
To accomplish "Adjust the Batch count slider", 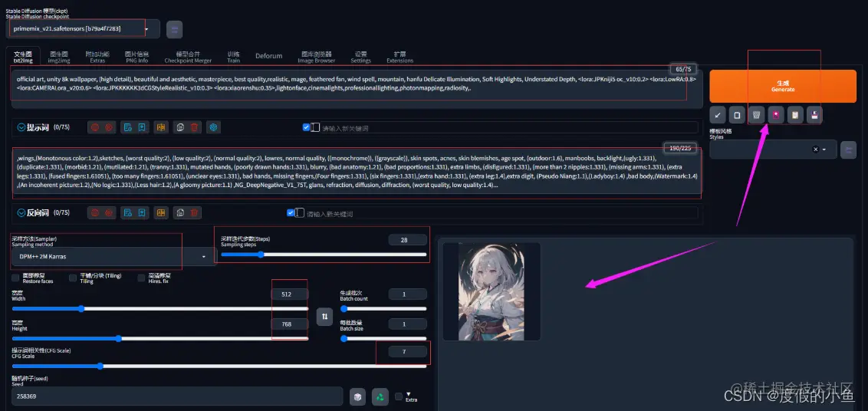I will tap(383, 308).
